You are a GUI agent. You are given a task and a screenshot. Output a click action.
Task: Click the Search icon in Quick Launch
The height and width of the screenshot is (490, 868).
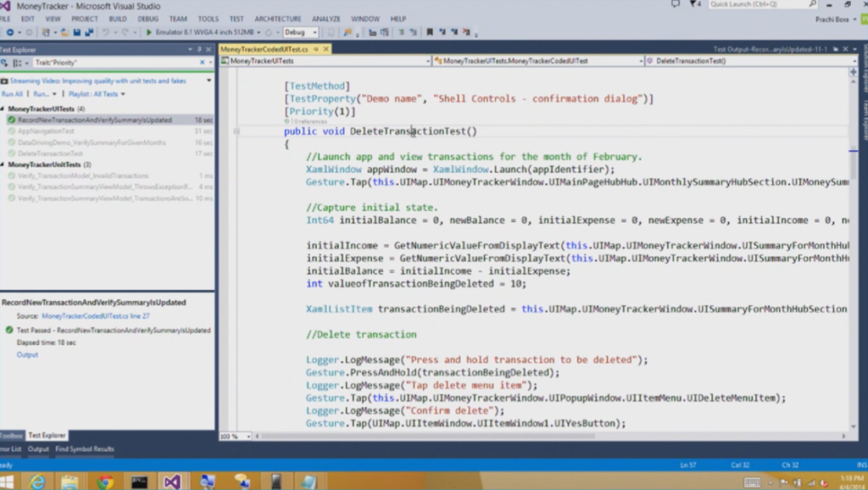[x=812, y=4]
